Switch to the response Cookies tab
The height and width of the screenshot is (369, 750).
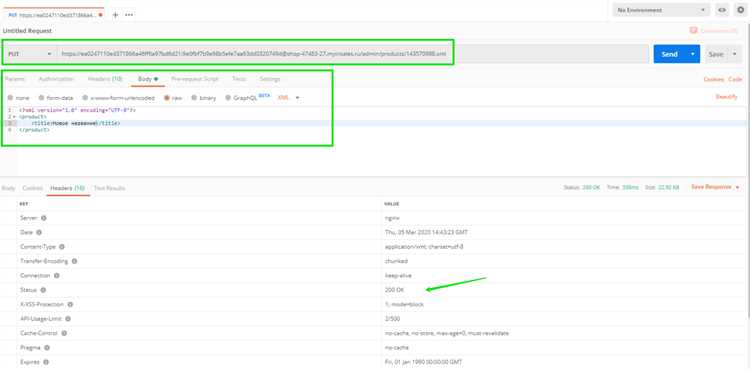click(33, 188)
